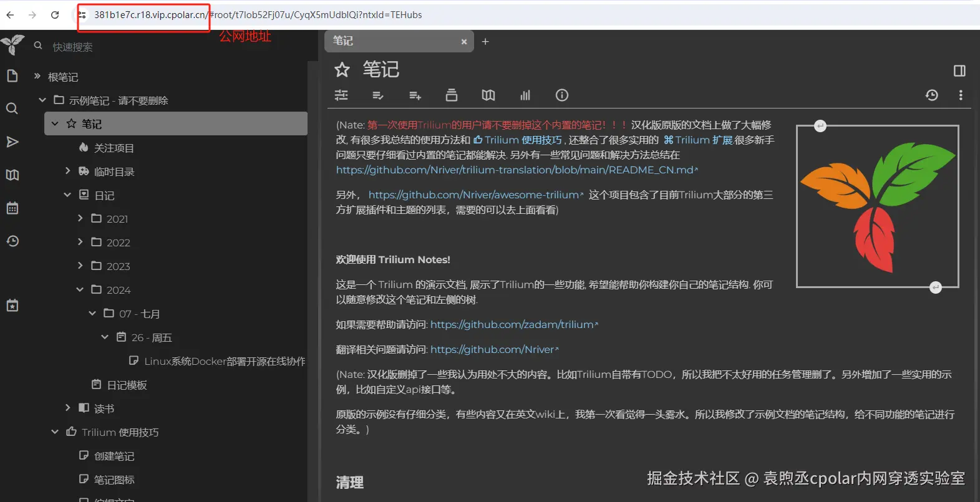This screenshot has height=502, width=980.
Task: Collapse the 笔记 tree node
Action: (x=55, y=123)
